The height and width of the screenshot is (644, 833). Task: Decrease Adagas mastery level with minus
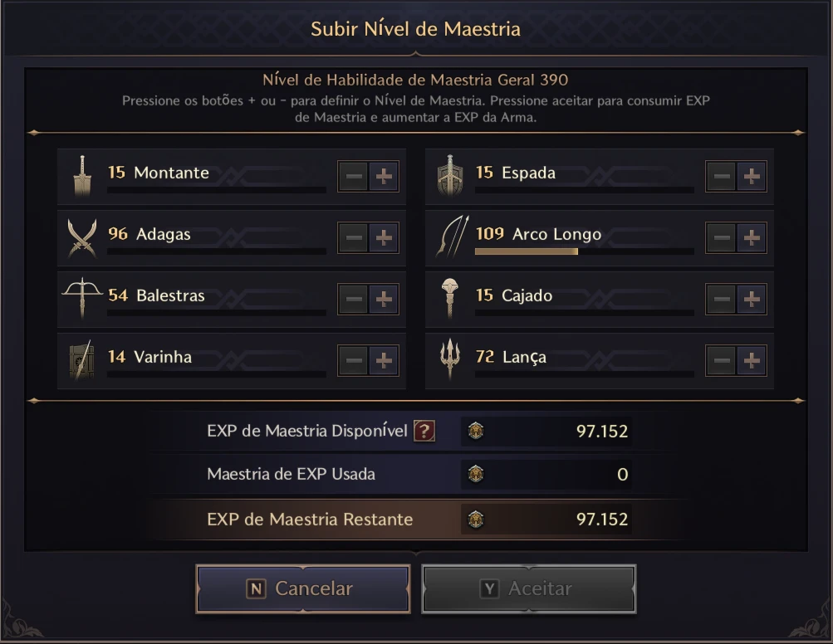(x=354, y=238)
